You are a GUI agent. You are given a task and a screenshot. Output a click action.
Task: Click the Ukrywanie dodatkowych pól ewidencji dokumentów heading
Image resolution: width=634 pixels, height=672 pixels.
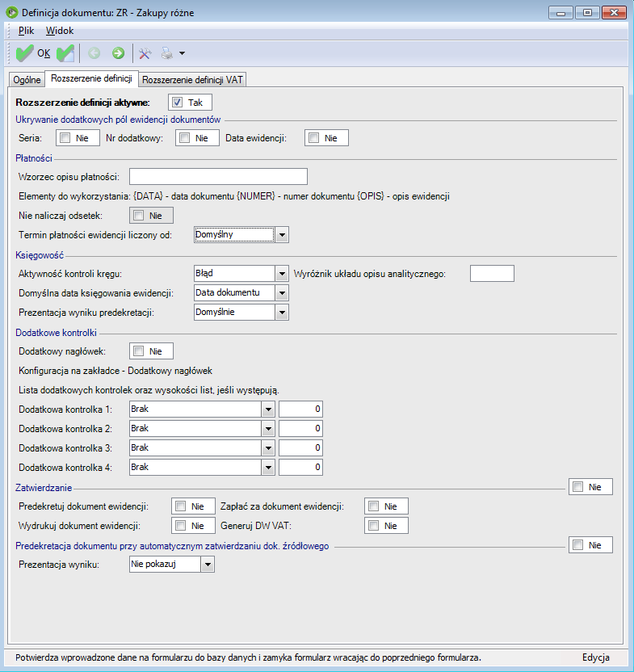[118, 120]
